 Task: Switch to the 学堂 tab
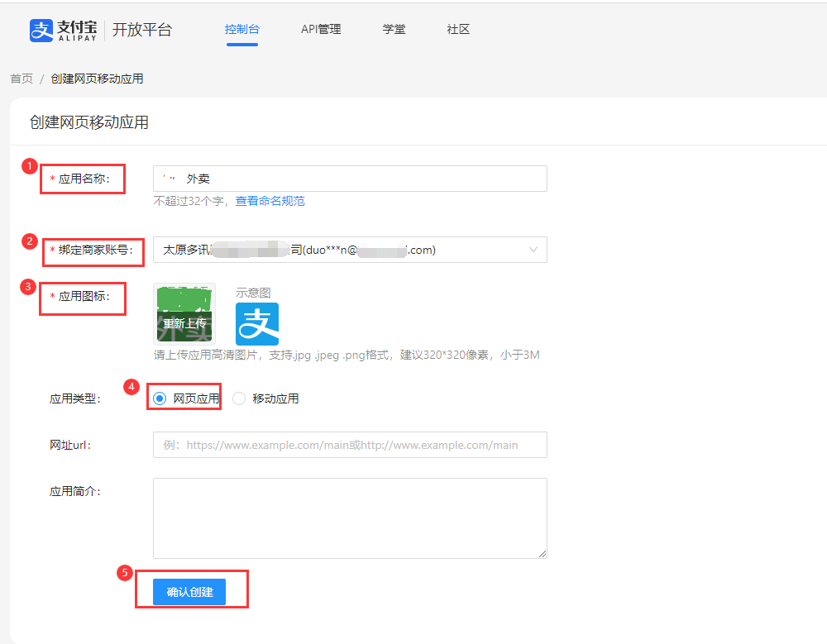(x=394, y=29)
